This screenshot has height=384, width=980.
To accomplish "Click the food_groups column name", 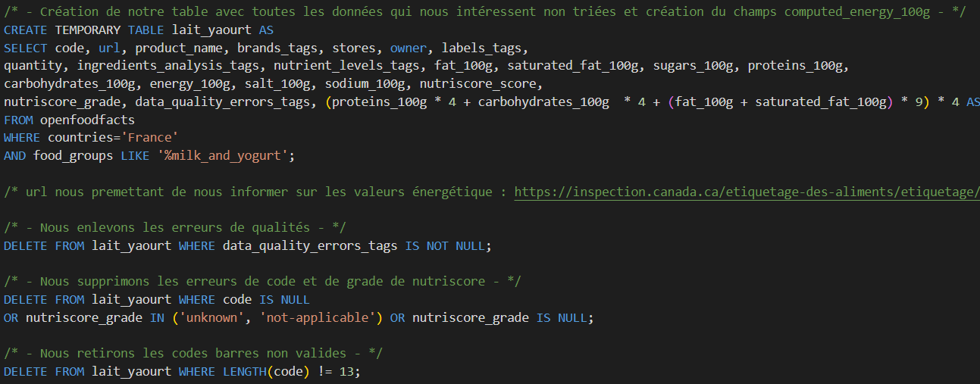I will pos(73,156).
